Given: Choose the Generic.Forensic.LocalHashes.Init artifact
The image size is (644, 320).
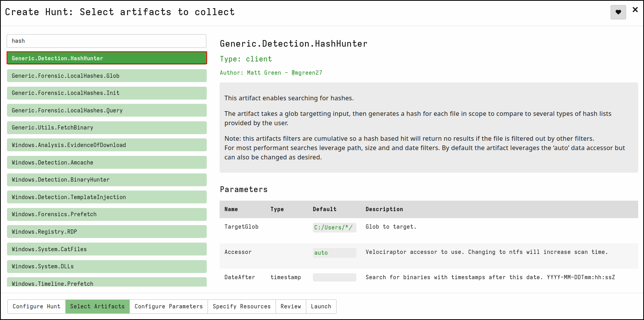Looking at the screenshot, I should pos(106,93).
